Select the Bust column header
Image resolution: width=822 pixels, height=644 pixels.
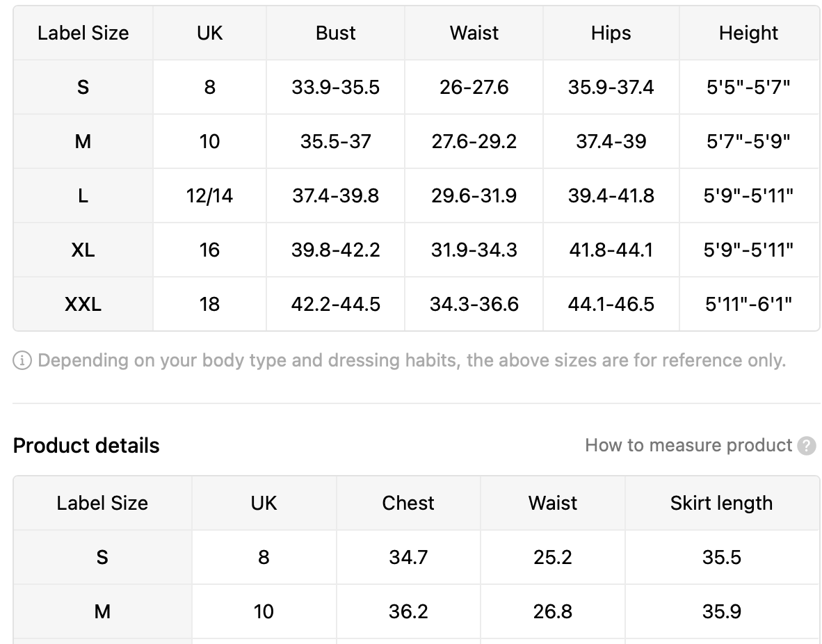(335, 33)
